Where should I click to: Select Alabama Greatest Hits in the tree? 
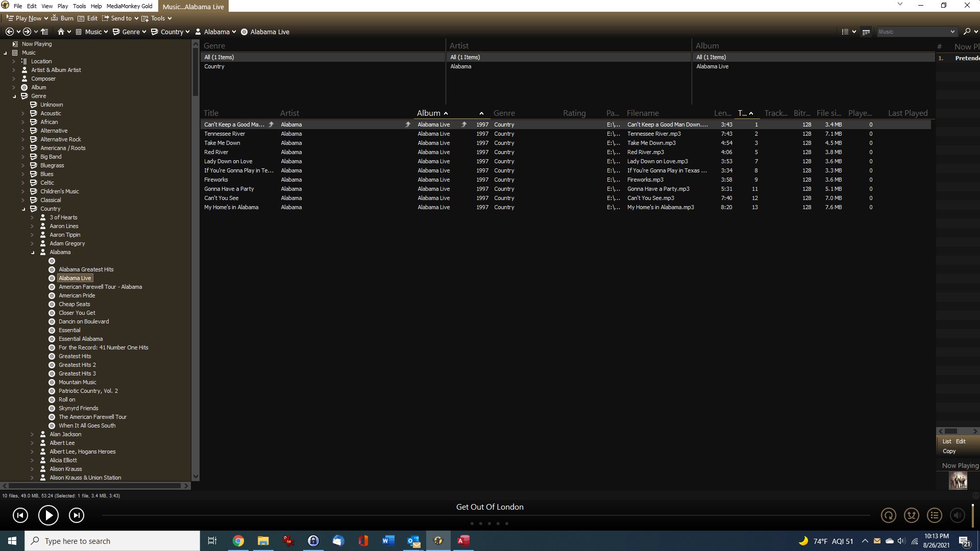86,269
